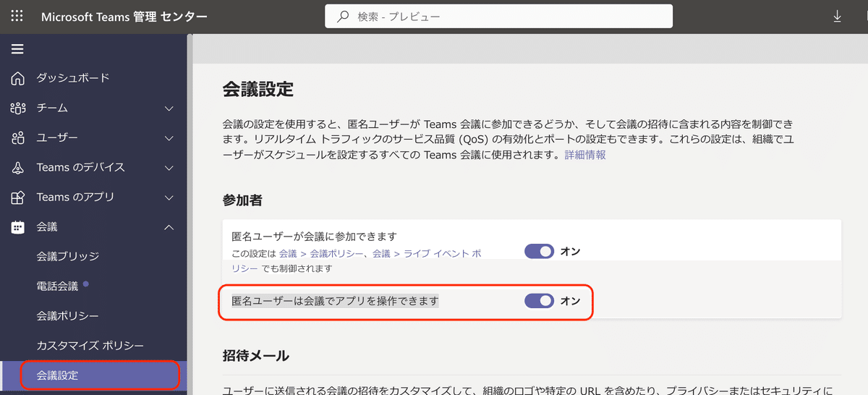The width and height of the screenshot is (868, 395).
Task: Open 会議ポリシー in the sidebar
Action: tap(68, 316)
